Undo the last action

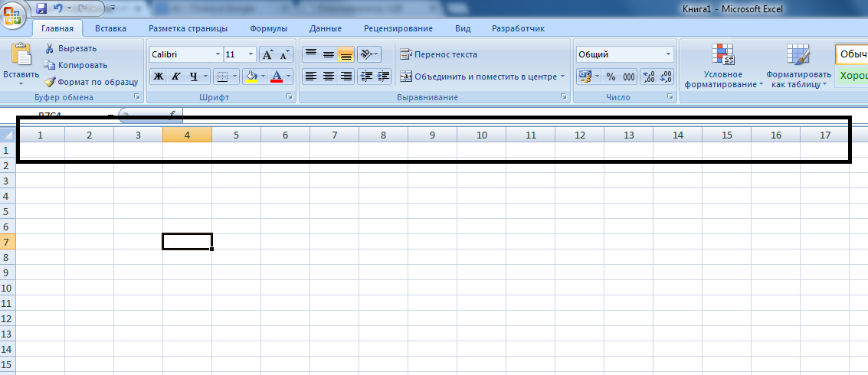57,8
